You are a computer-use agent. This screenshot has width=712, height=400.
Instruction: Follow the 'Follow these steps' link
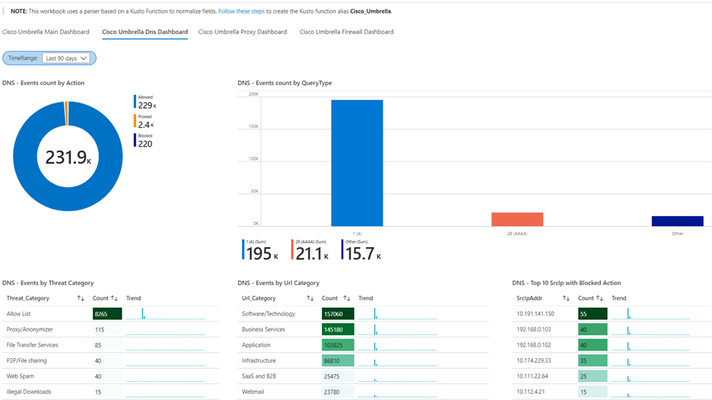(241, 11)
